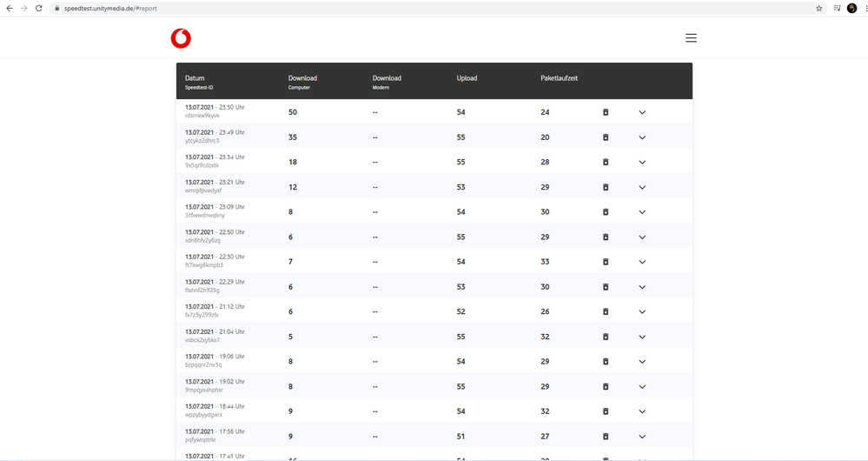The image size is (868, 461).
Task: Expand details for the 23:49 Uhr test
Action: (642, 137)
